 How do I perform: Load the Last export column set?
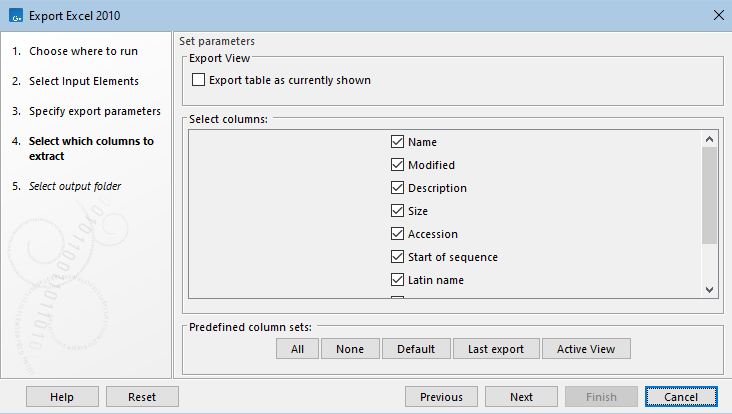tap(496, 349)
